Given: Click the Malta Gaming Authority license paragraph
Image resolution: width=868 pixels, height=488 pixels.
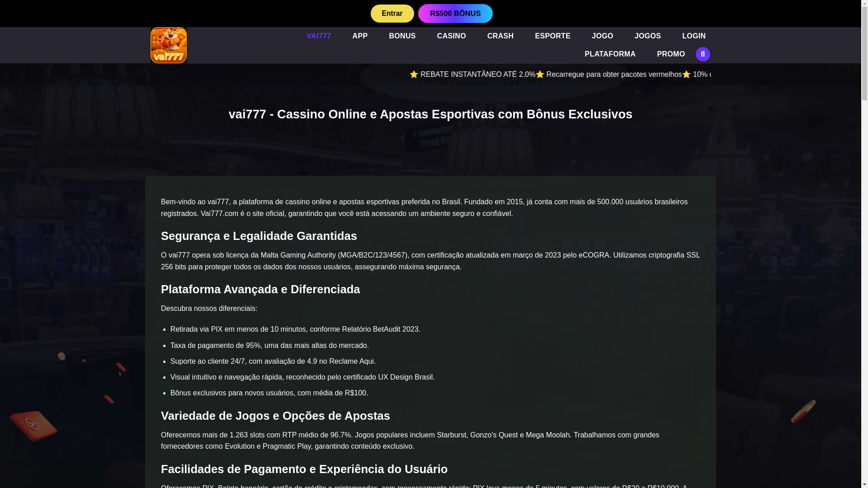Looking at the screenshot, I should [x=430, y=261].
